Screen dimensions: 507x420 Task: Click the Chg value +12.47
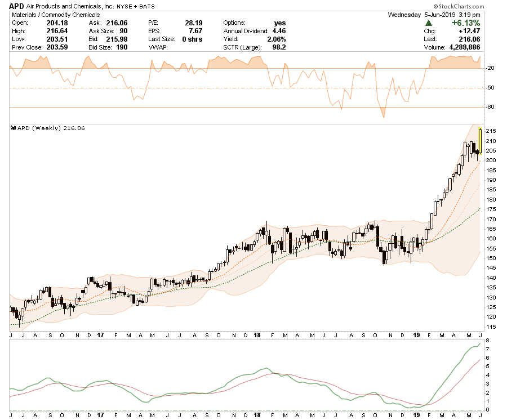point(469,31)
